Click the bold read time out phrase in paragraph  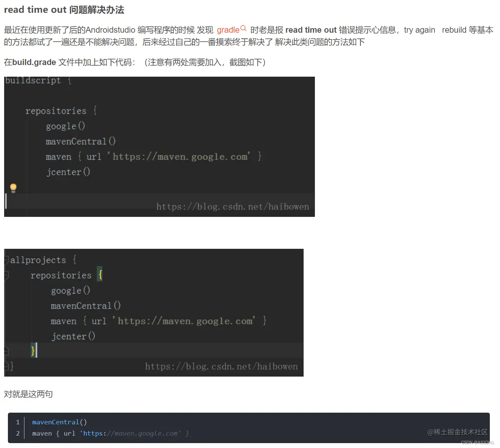[x=311, y=30]
